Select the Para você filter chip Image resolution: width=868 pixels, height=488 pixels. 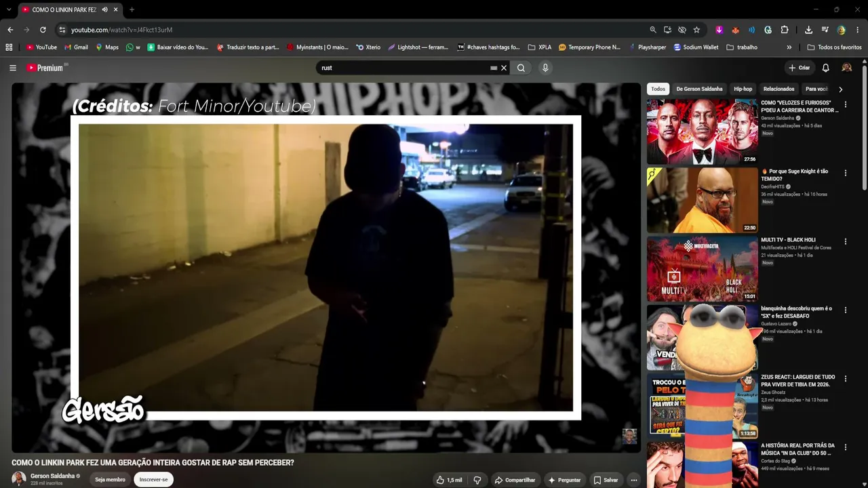[816, 89]
